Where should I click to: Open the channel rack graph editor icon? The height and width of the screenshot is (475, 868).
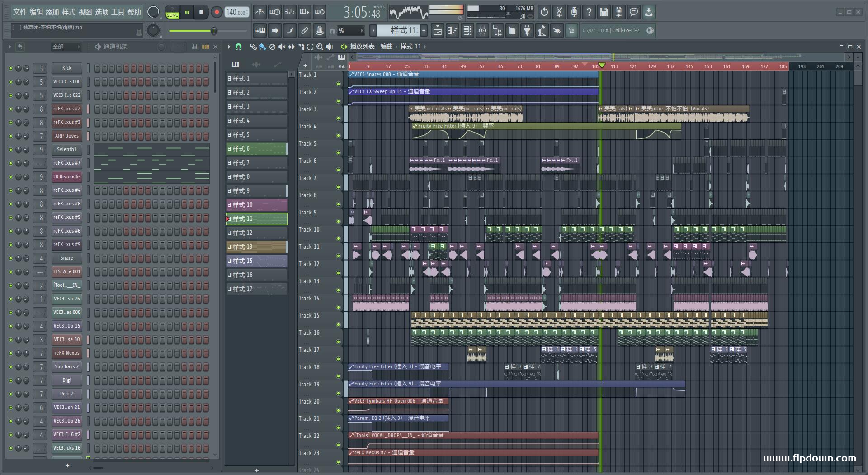195,47
